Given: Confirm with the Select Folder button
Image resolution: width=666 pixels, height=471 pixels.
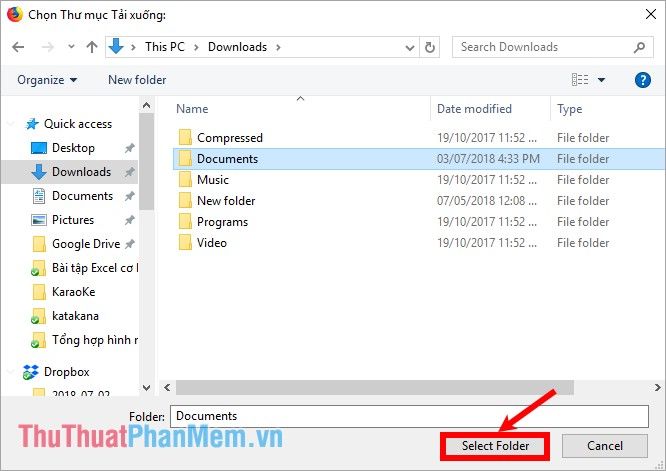Looking at the screenshot, I should [x=495, y=446].
